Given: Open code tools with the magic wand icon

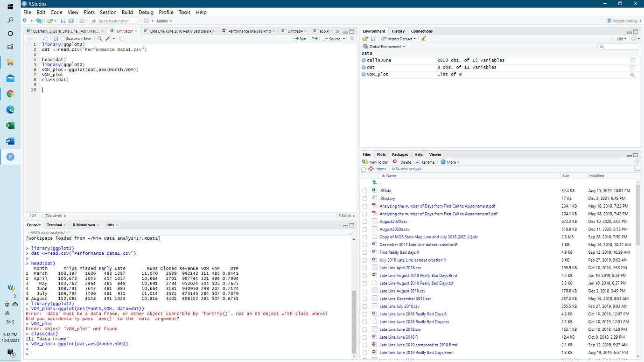Looking at the screenshot, I should pyautogui.click(x=106, y=38).
